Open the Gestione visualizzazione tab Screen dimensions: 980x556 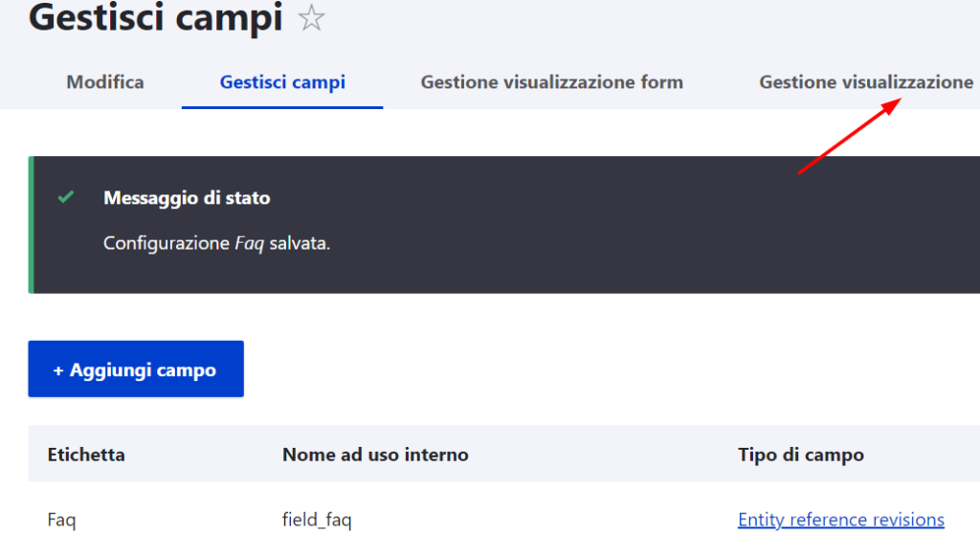(x=865, y=82)
